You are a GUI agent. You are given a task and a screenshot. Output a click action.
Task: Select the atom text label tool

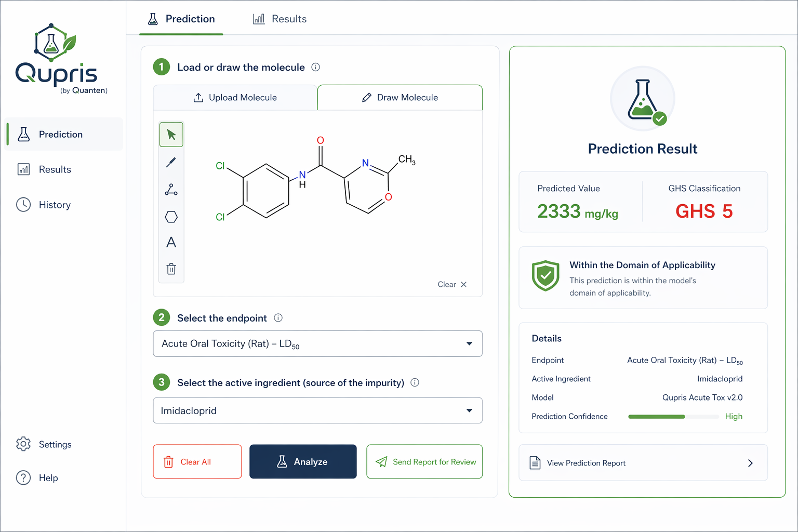tap(171, 243)
